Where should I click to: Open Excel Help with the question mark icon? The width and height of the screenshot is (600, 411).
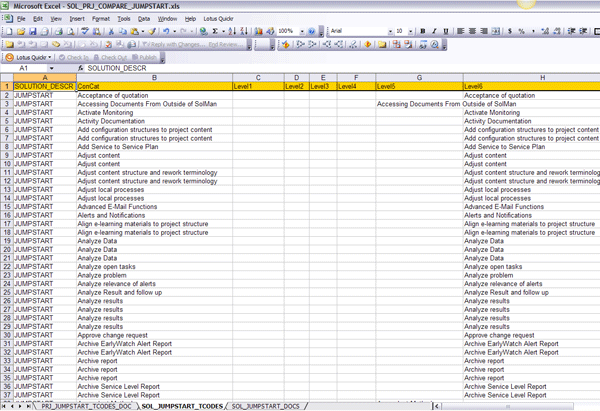coord(311,31)
